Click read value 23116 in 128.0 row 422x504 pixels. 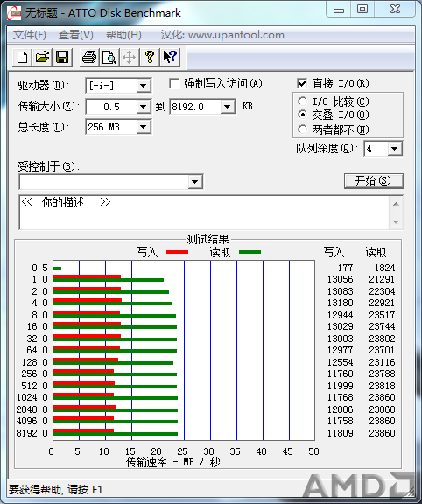(x=382, y=362)
